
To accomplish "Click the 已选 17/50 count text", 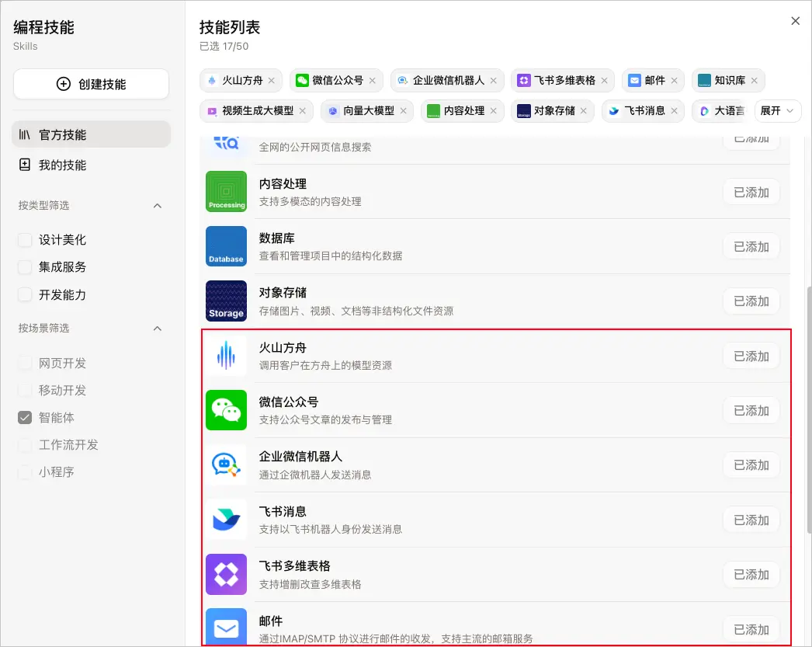I will tap(224, 46).
